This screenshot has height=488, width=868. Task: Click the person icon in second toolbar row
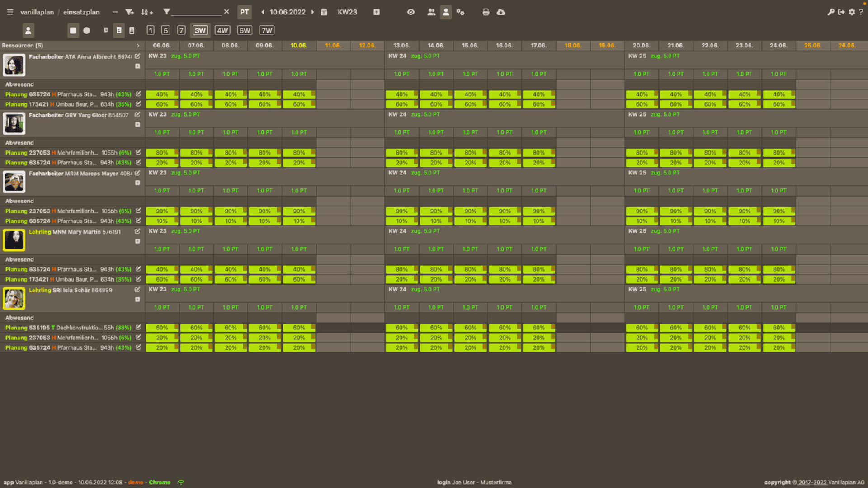pos(28,31)
